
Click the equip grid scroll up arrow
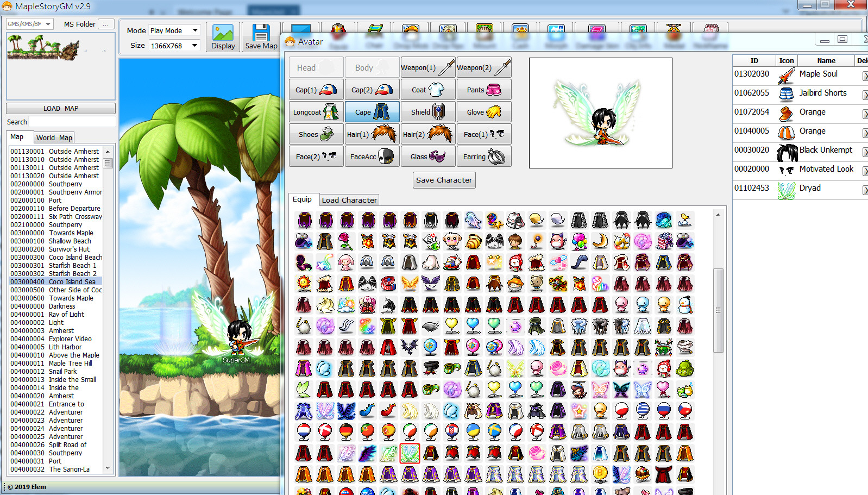pos(718,215)
